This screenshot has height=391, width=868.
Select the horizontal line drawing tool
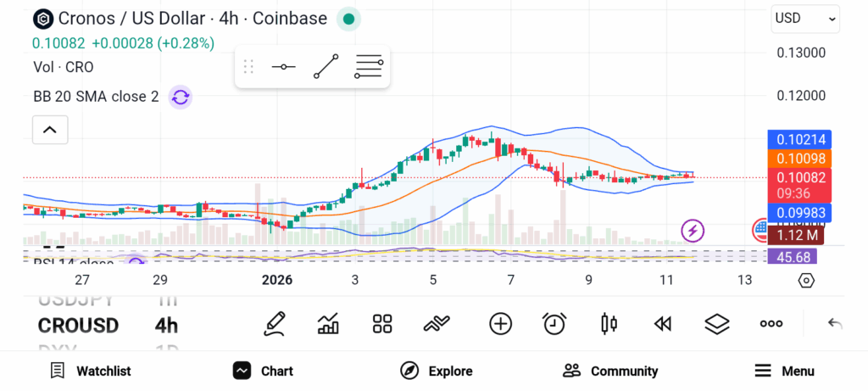(x=283, y=67)
